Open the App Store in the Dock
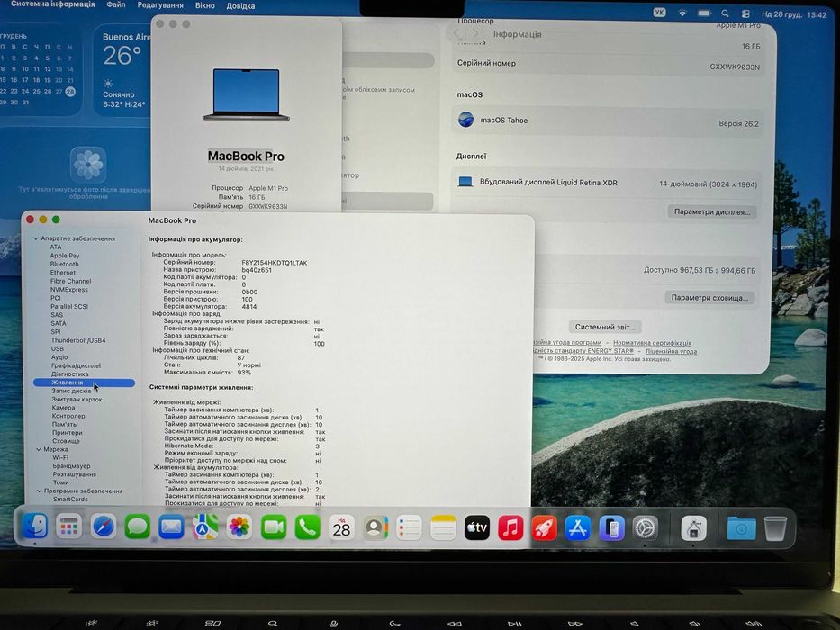 [578, 527]
